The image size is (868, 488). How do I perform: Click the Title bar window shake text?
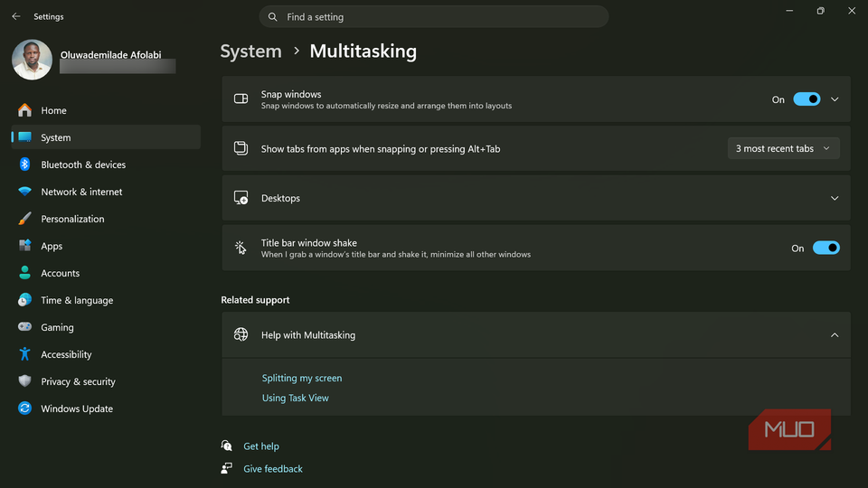[x=309, y=243]
